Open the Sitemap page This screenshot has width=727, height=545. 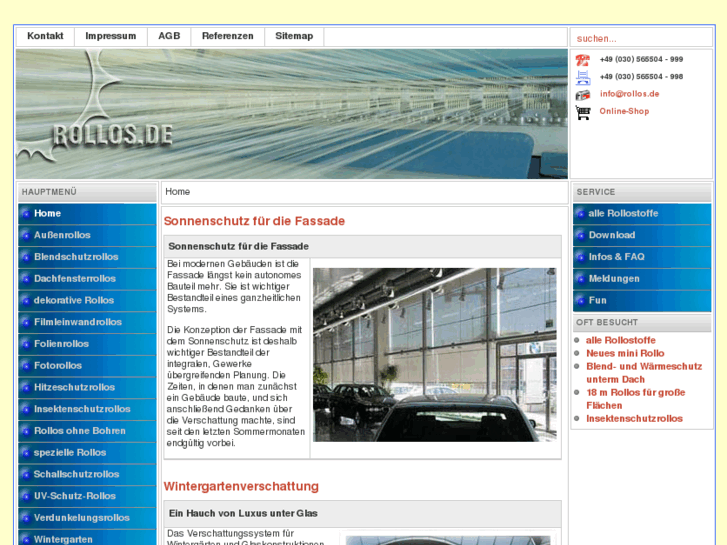click(x=294, y=36)
